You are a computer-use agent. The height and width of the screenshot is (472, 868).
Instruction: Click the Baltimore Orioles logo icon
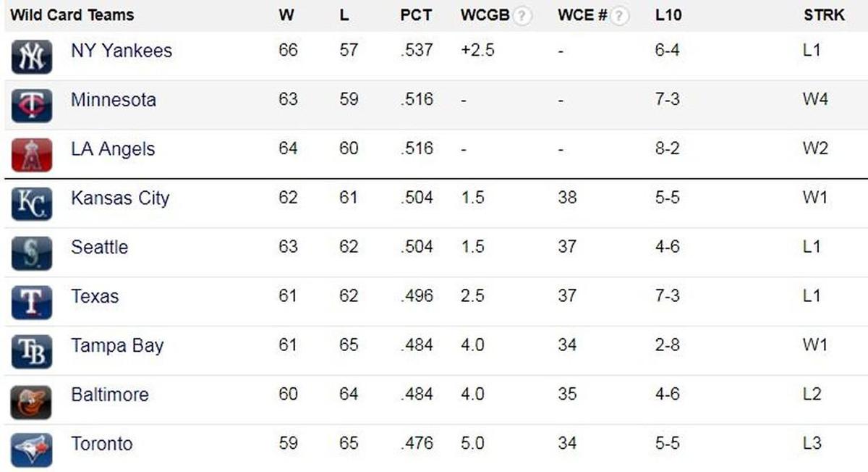coord(31,401)
